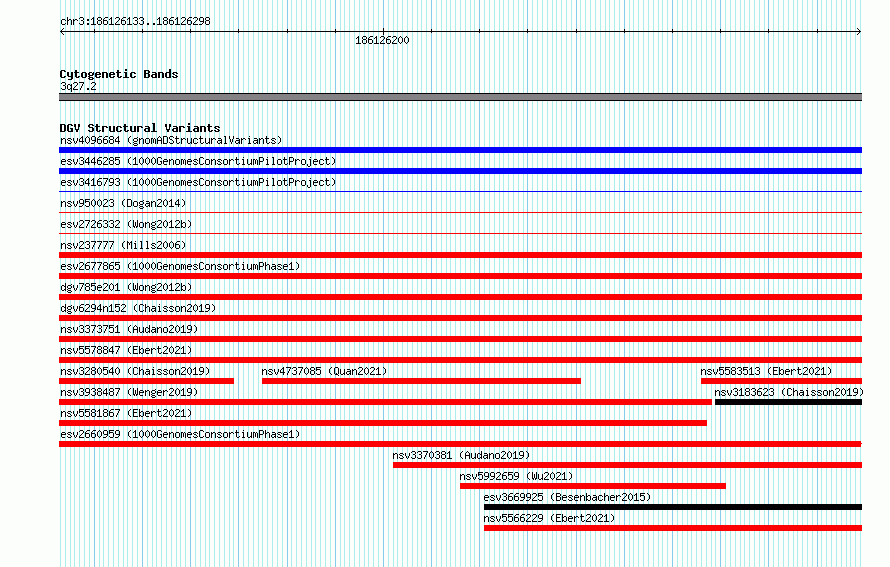Select nsv3938487 (Wenger2019) variant label

tap(129, 392)
